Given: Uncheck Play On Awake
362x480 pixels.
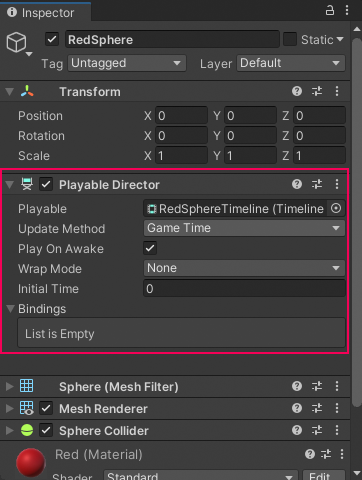Looking at the screenshot, I should [x=150, y=248].
